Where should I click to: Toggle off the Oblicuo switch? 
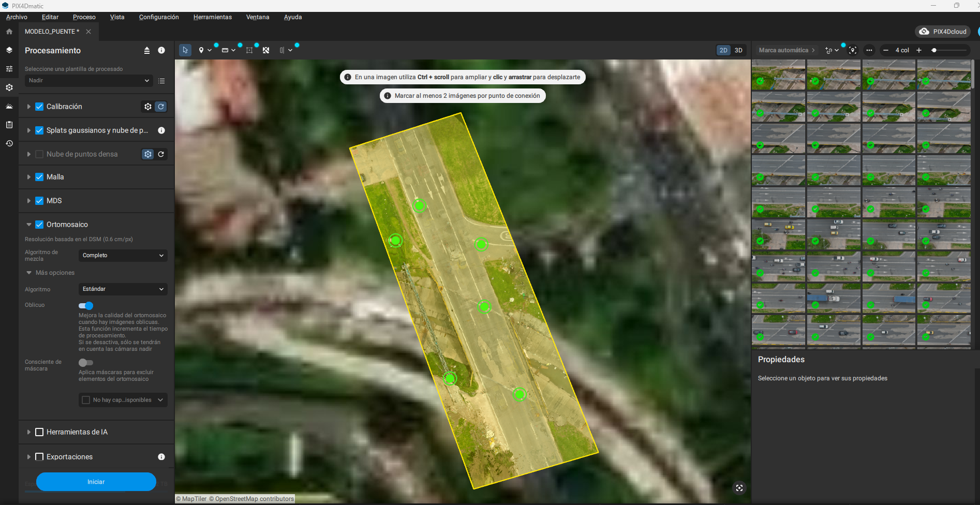(x=86, y=306)
